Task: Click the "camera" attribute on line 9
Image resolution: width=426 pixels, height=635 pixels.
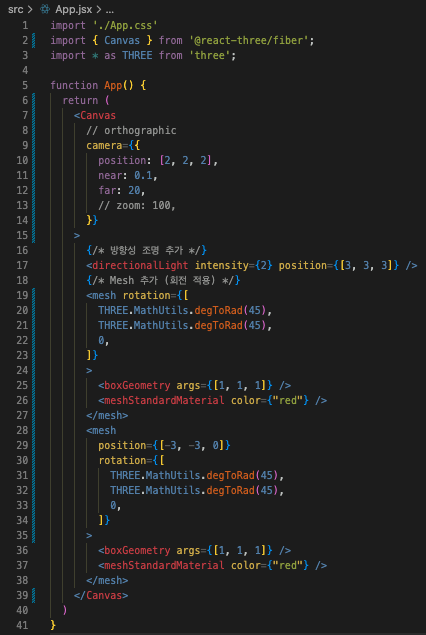Action: click(104, 145)
